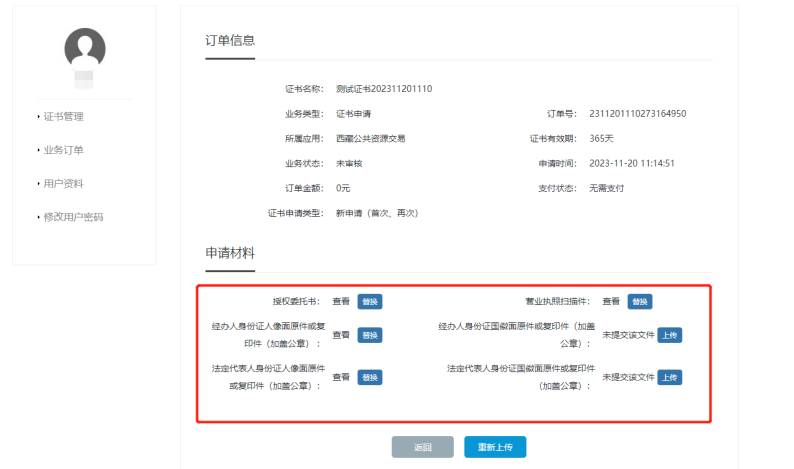The height and width of the screenshot is (469, 794).
Task: Select the 0元 order amount
Action: [343, 188]
